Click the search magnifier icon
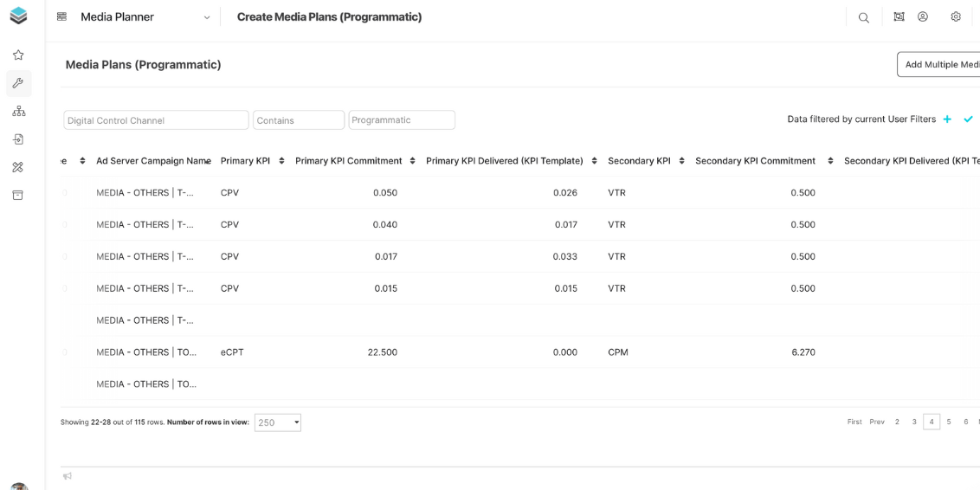Screen dimensions: 980x490 (x=863, y=17)
